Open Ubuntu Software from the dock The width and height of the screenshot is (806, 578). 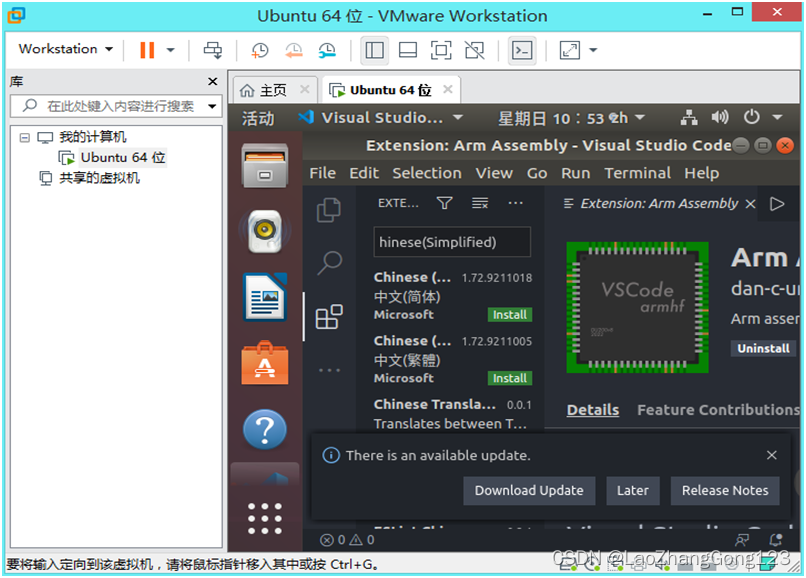pos(265,363)
